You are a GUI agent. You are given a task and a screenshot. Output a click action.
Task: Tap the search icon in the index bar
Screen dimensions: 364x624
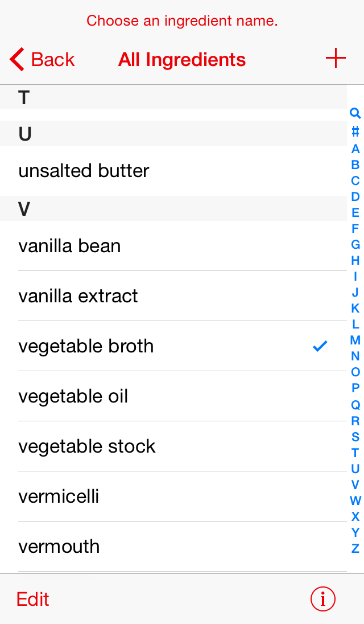[x=354, y=113]
